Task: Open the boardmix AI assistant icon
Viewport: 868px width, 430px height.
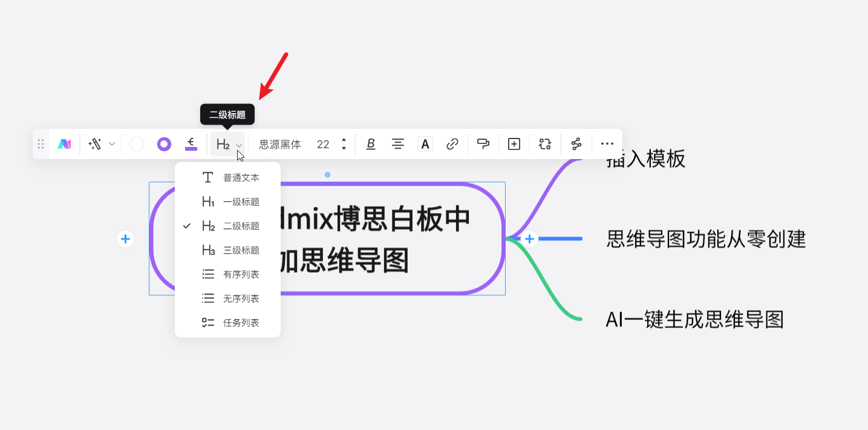Action: 64,144
